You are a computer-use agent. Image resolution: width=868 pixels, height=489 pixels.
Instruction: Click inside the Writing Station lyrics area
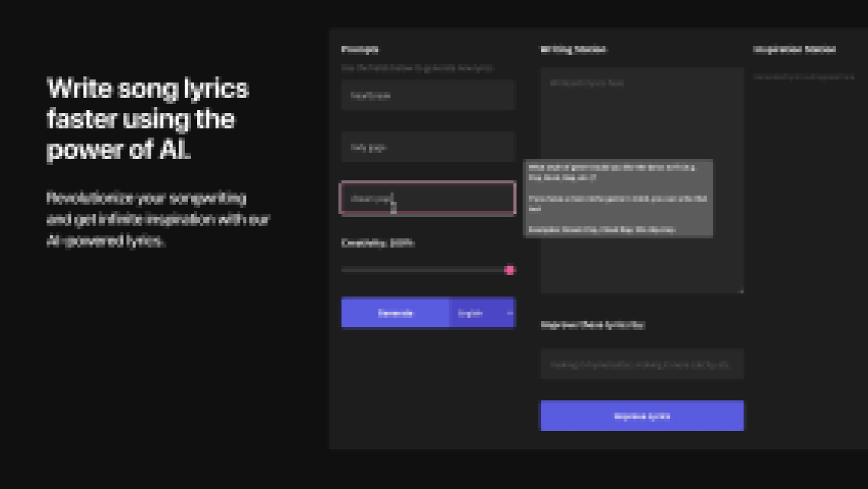click(x=642, y=115)
